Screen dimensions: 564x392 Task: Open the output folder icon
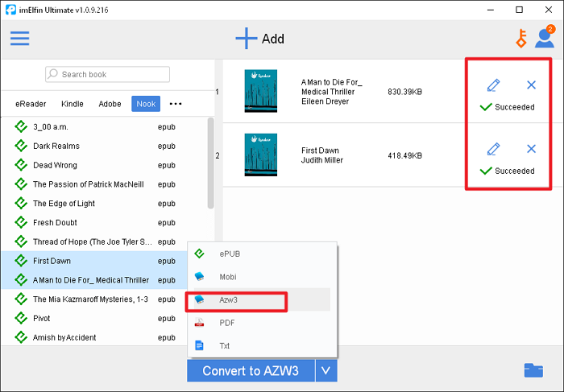[x=533, y=370]
